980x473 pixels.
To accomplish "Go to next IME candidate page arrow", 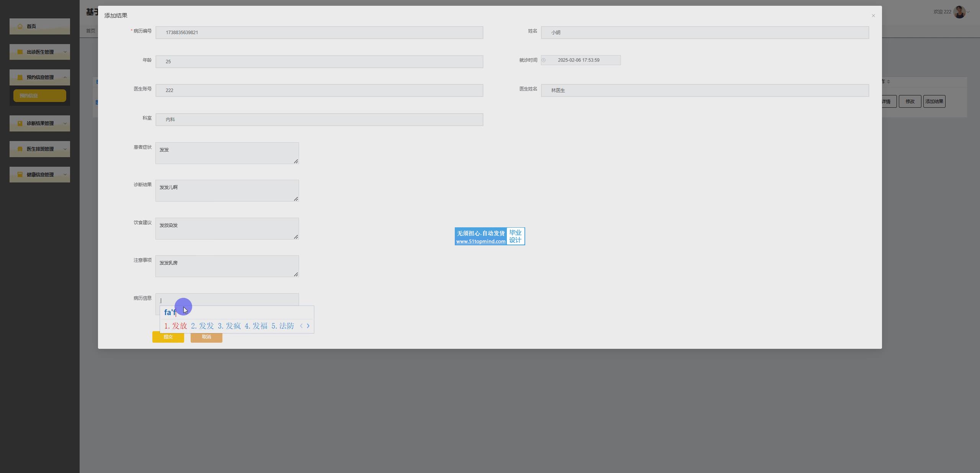I will pos(308,326).
